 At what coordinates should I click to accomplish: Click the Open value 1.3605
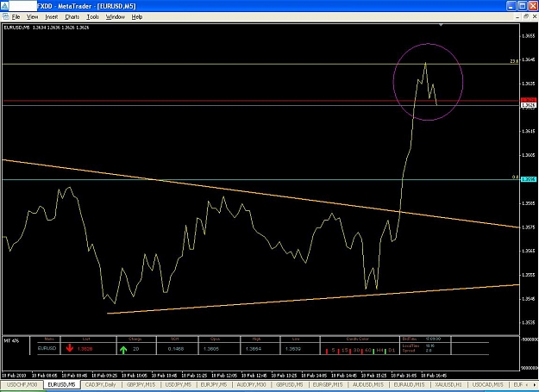[211, 349]
